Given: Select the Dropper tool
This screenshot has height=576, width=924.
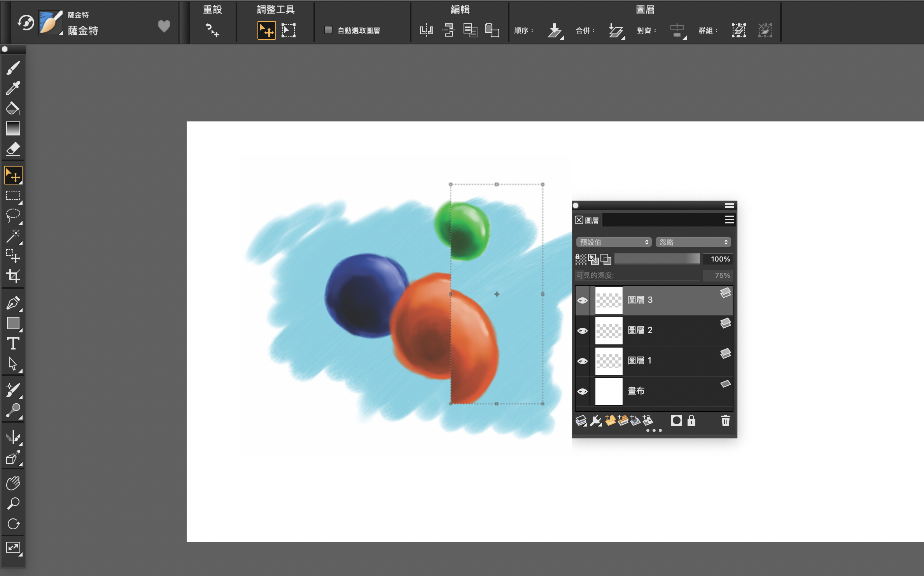Looking at the screenshot, I should (x=13, y=88).
